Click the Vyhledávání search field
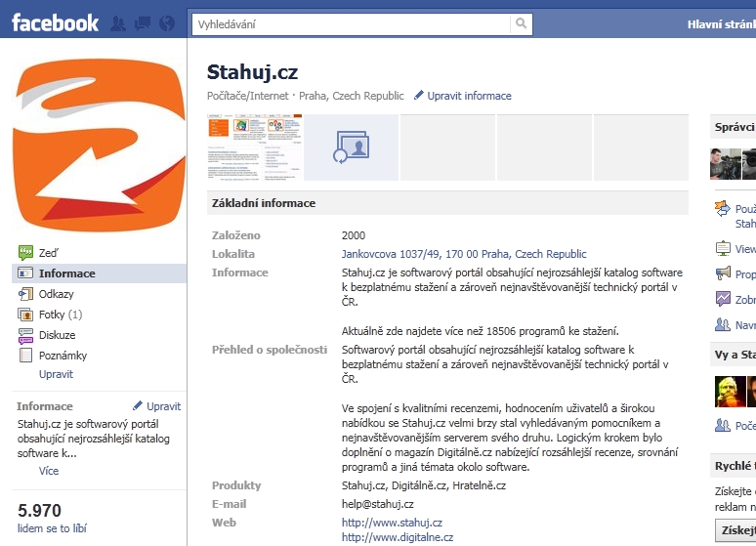This screenshot has height=546, width=756. pos(351,24)
